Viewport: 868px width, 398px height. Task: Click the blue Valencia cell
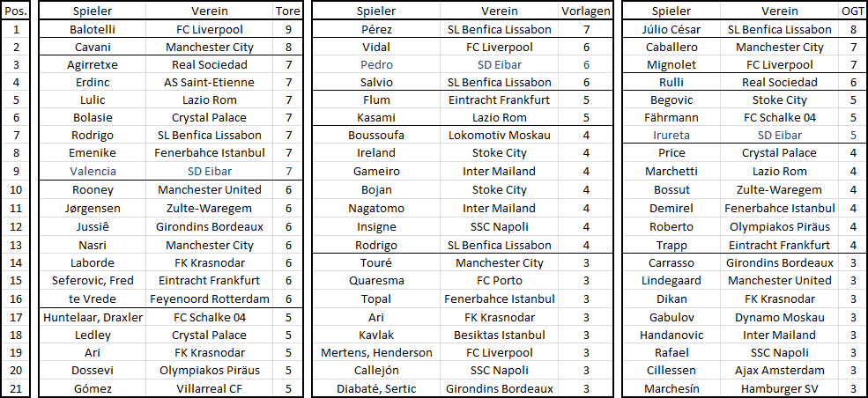[x=93, y=172]
